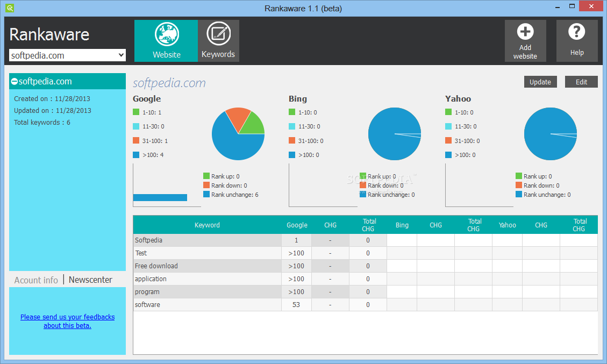The width and height of the screenshot is (607, 364).
Task: Click Google Rank up green swatch
Action: pos(206,176)
